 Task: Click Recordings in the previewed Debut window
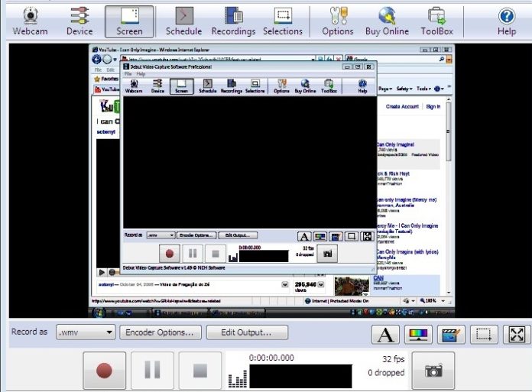click(232, 86)
